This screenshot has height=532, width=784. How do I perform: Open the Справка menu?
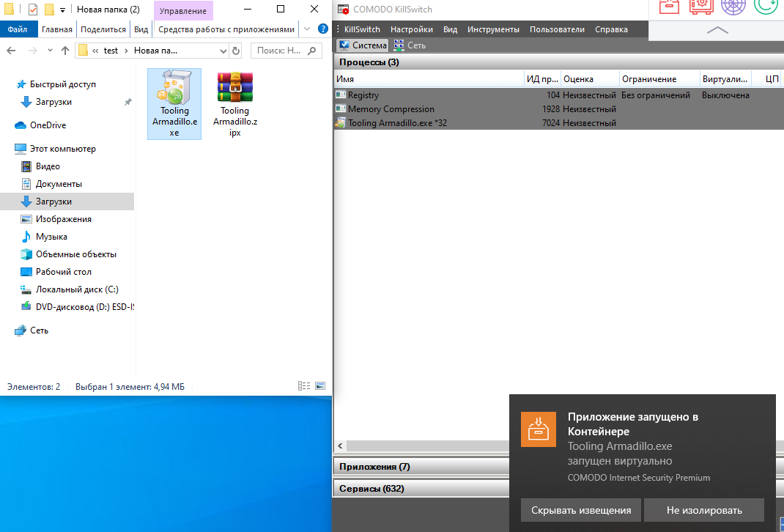611,29
